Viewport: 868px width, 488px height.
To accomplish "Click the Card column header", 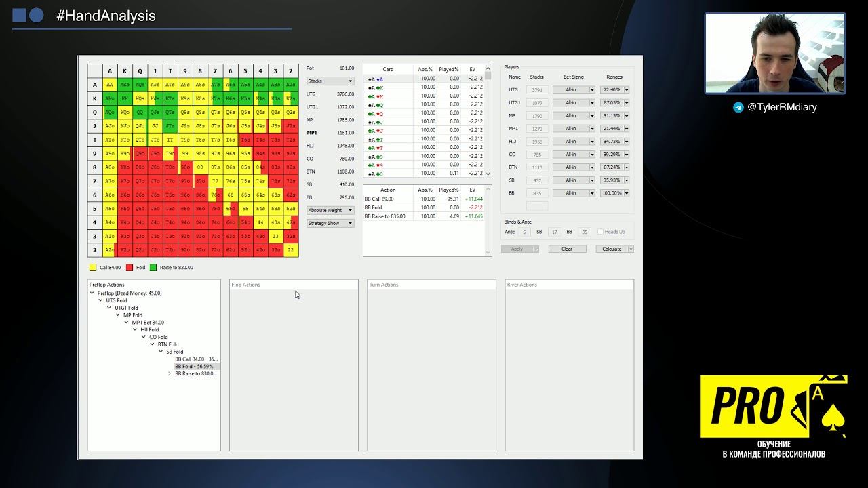I will pyautogui.click(x=388, y=69).
